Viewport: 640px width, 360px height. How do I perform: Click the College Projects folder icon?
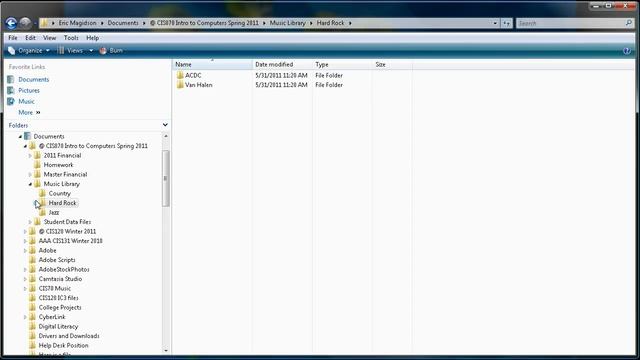pyautogui.click(x=33, y=307)
